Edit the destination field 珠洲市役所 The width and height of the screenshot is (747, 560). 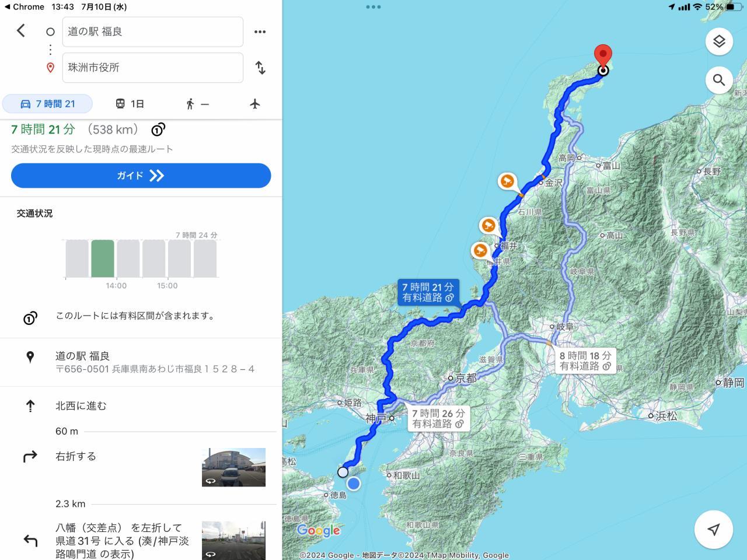point(153,68)
